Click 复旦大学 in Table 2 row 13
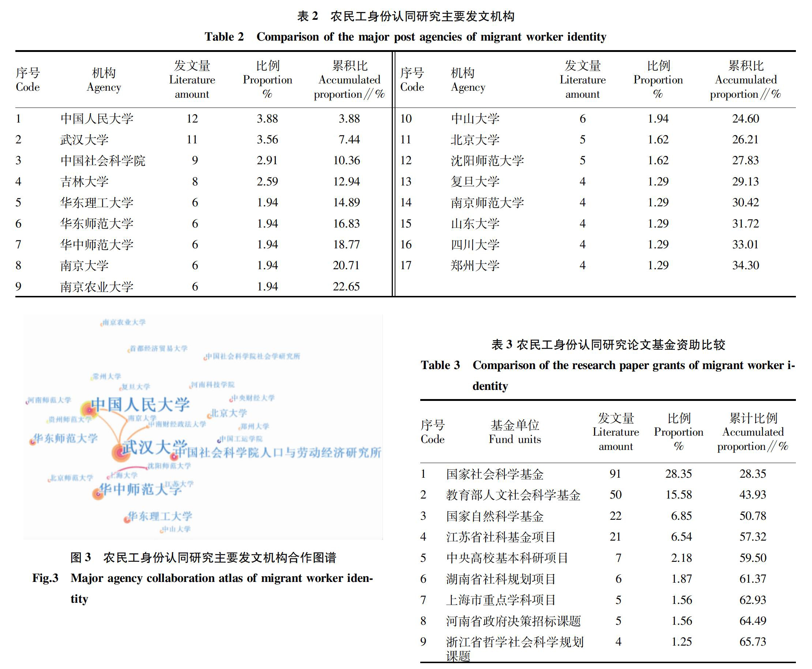 pos(475,181)
